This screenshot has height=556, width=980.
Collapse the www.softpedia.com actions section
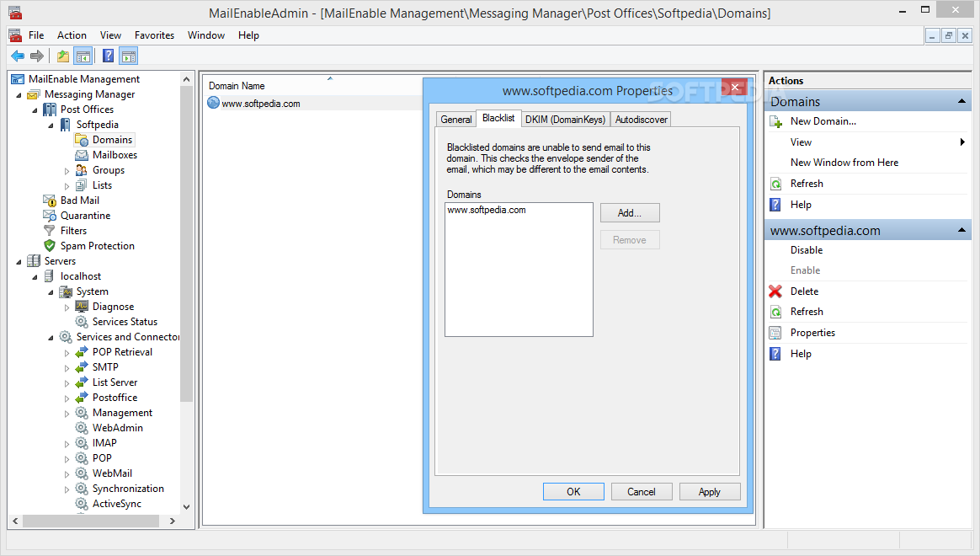[961, 230]
